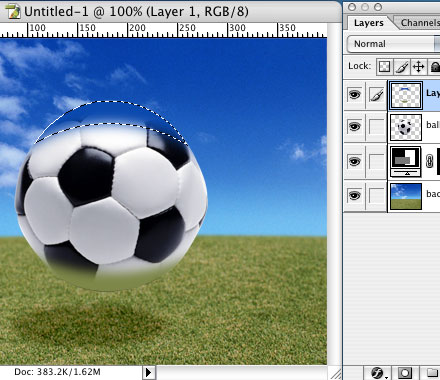Viewport: 440px width, 380px height.
Task: Close the Layers palette window
Action: pos(352,7)
